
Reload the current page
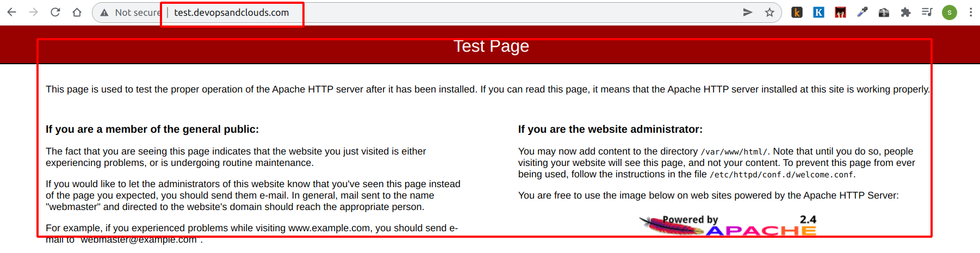pos(55,12)
